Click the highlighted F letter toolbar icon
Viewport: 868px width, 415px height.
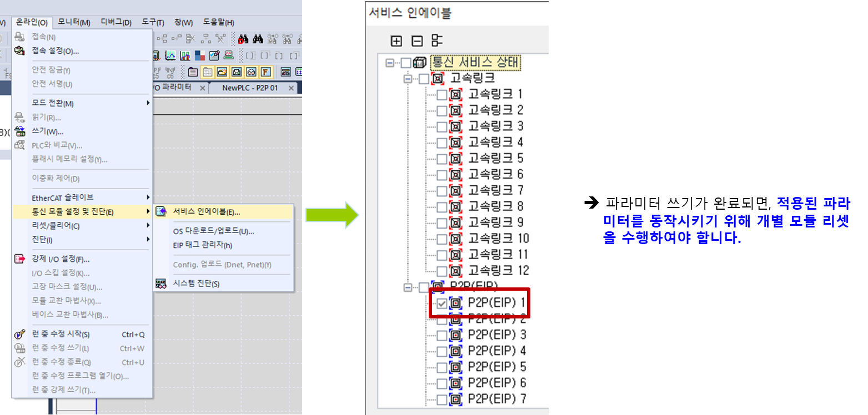click(265, 72)
